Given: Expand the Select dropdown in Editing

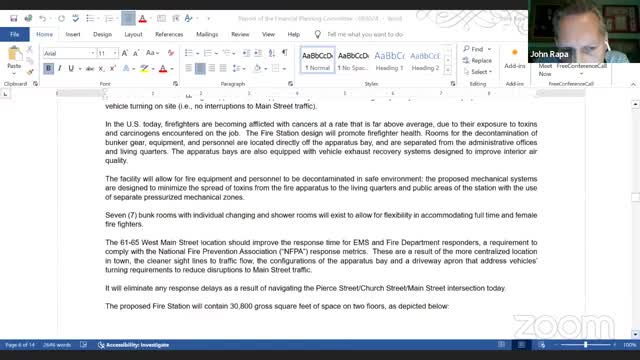Looking at the screenshot, I should click(478, 72).
